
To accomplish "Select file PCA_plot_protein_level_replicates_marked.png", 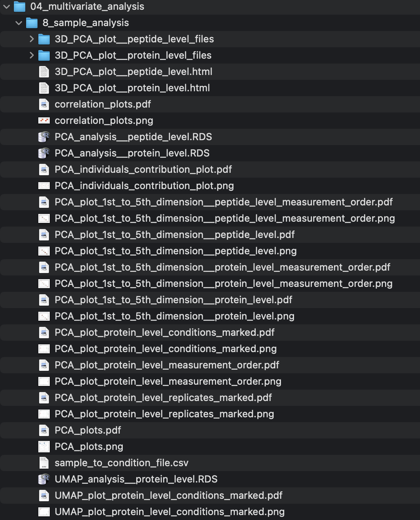I will click(x=164, y=414).
